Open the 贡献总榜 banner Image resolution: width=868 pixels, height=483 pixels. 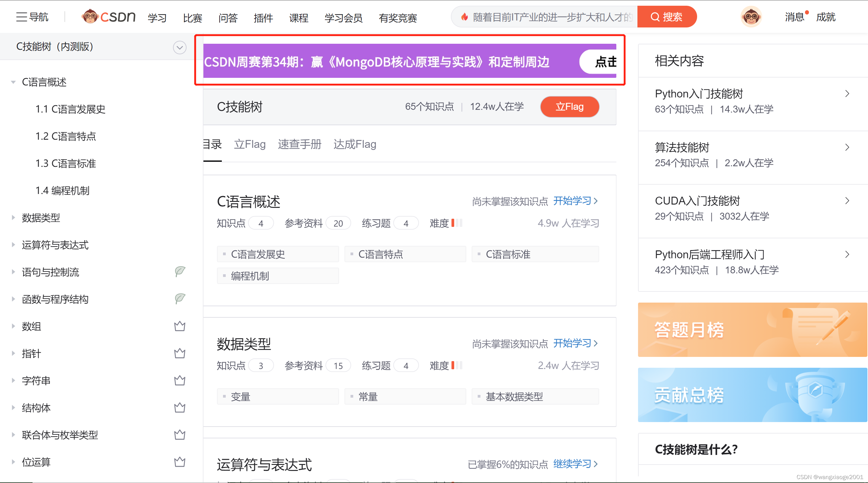coord(753,395)
